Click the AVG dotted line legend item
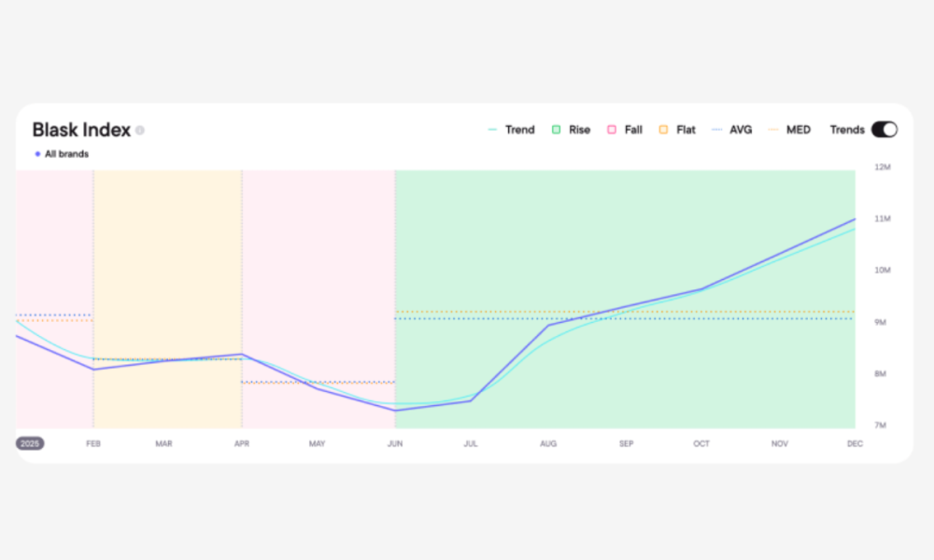The width and height of the screenshot is (934, 560). click(x=716, y=130)
